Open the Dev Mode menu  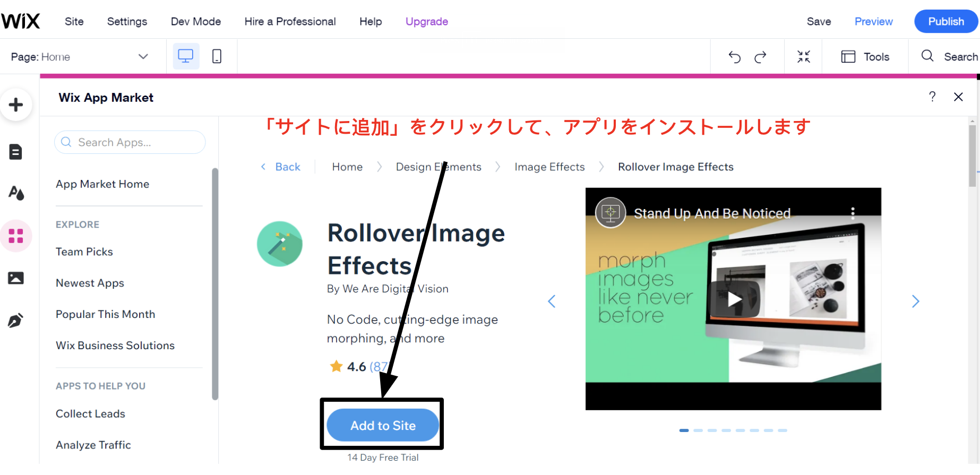196,21
